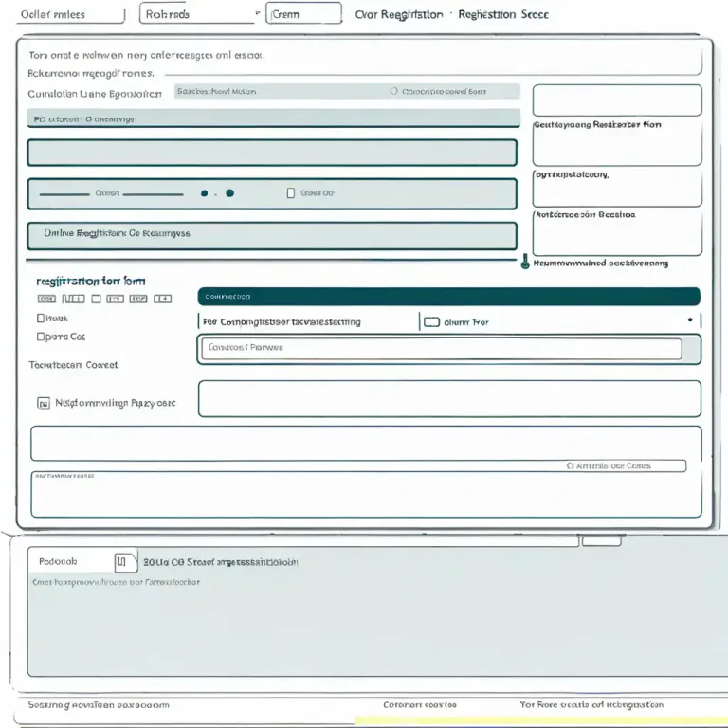Click the "Grem" input box

pos(303,13)
